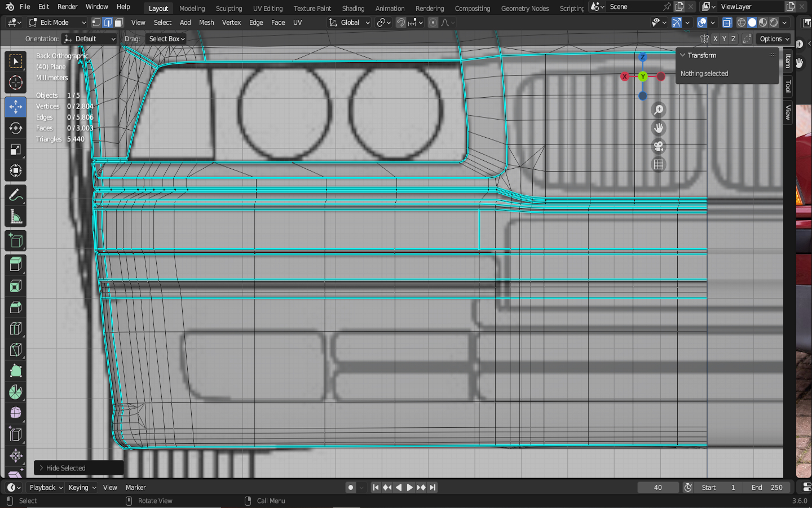Select the Scale tool
Image resolution: width=812 pixels, height=508 pixels.
click(16, 150)
